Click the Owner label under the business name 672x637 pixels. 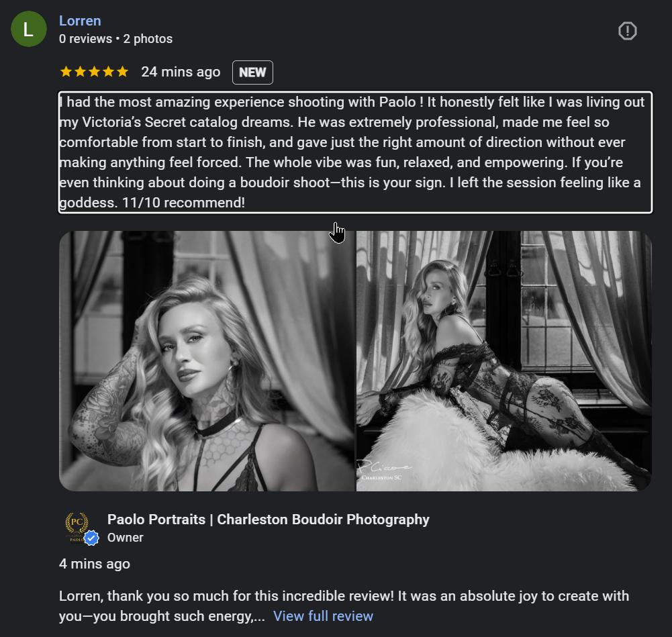click(126, 537)
